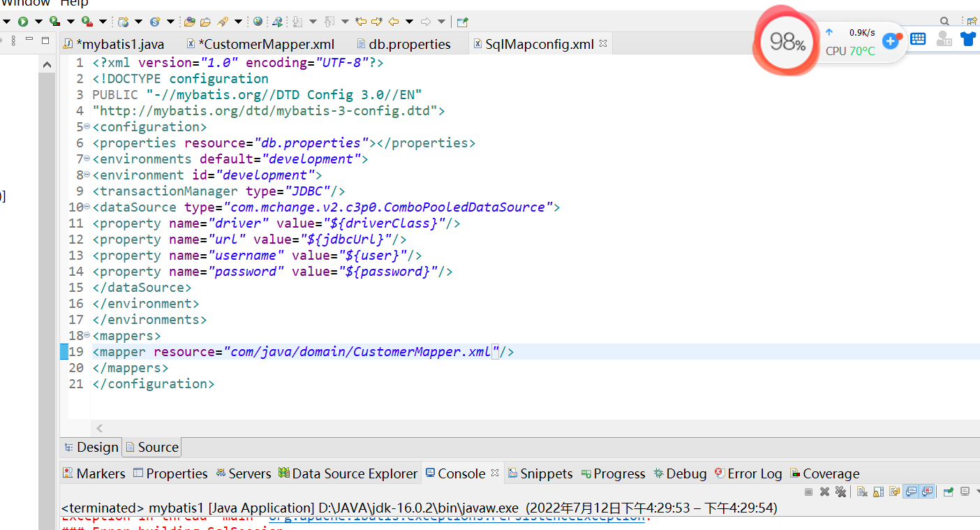Click Terminate square in Console
This screenshot has height=530, width=980.
pos(808,492)
